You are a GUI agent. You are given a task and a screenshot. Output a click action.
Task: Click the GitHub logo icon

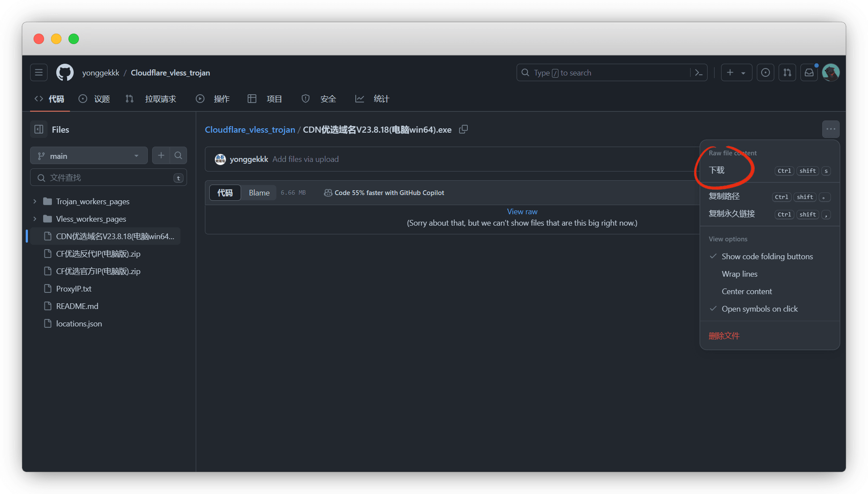click(x=65, y=72)
